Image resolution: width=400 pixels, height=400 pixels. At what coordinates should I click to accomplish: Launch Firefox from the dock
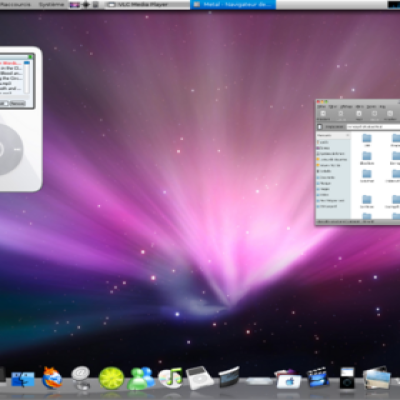(x=52, y=378)
